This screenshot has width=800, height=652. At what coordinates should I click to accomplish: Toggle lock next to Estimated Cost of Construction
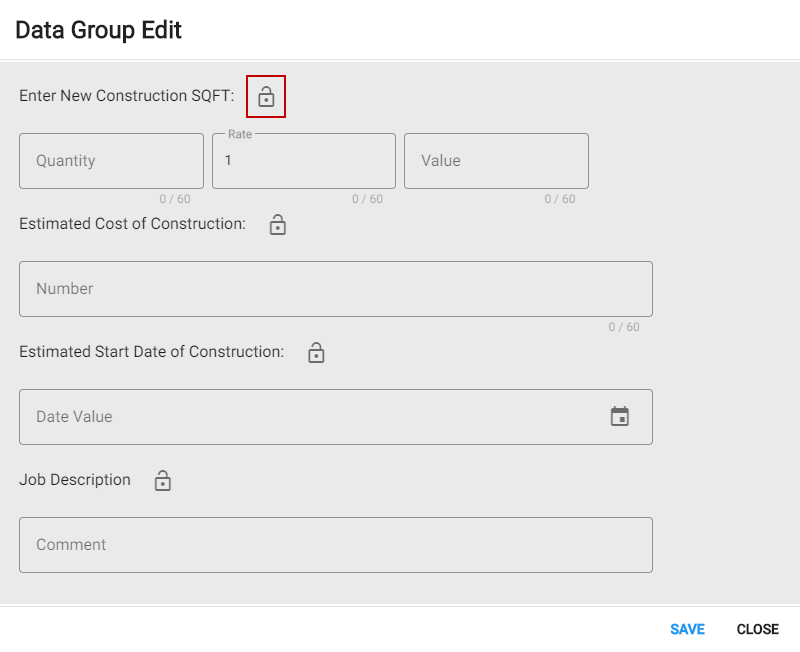[278, 225]
